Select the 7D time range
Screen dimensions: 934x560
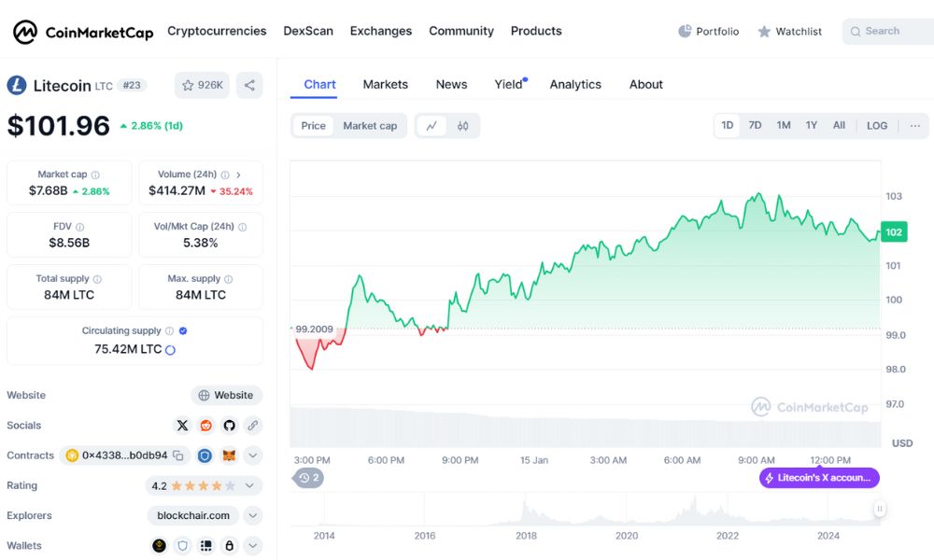755,125
